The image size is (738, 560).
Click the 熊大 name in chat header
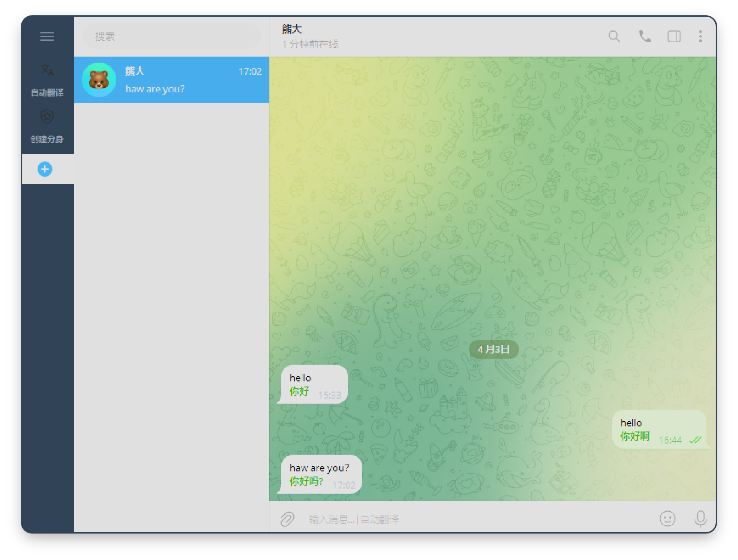(292, 29)
